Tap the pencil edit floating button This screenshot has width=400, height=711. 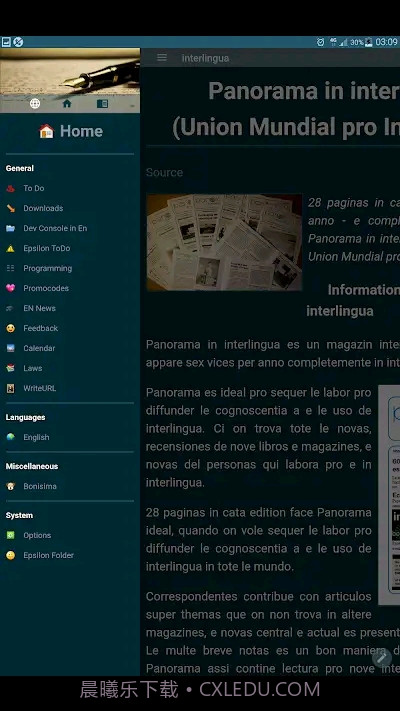tap(381, 657)
